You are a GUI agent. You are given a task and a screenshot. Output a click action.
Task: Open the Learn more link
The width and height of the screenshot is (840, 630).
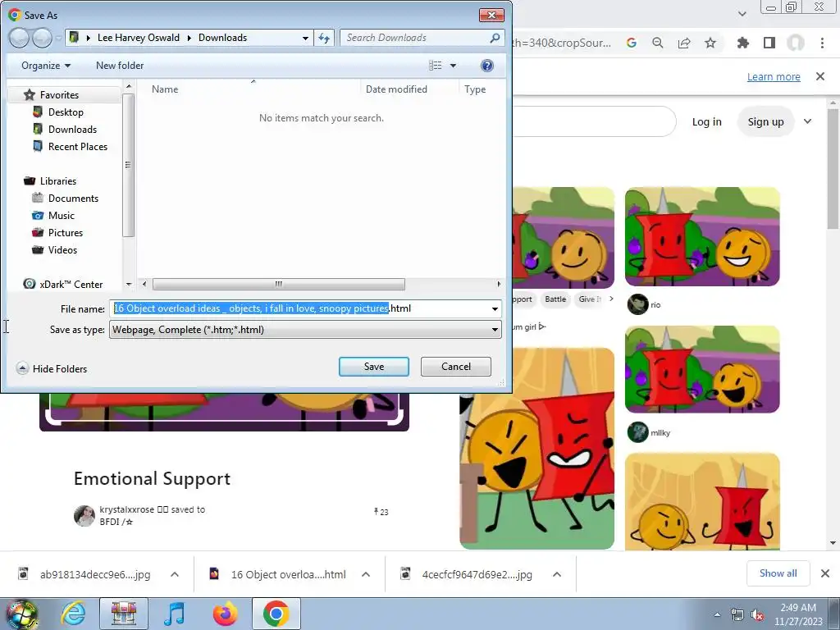[x=774, y=76]
